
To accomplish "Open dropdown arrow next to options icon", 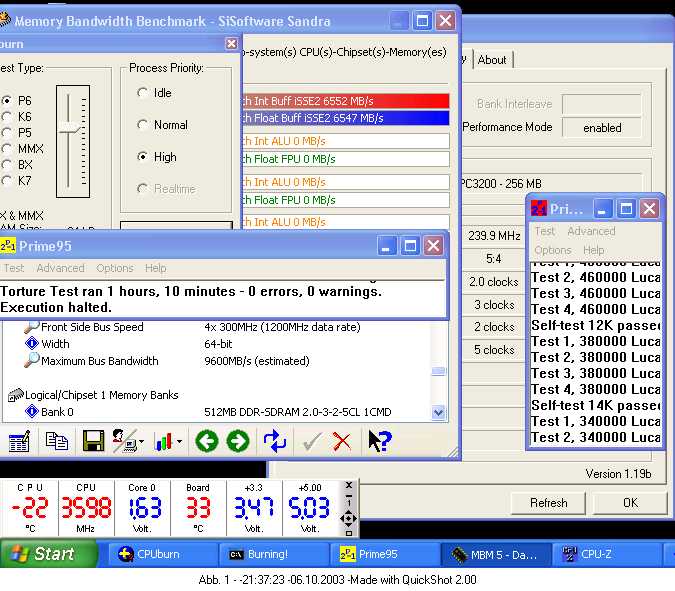I will pyautogui.click(x=142, y=442).
